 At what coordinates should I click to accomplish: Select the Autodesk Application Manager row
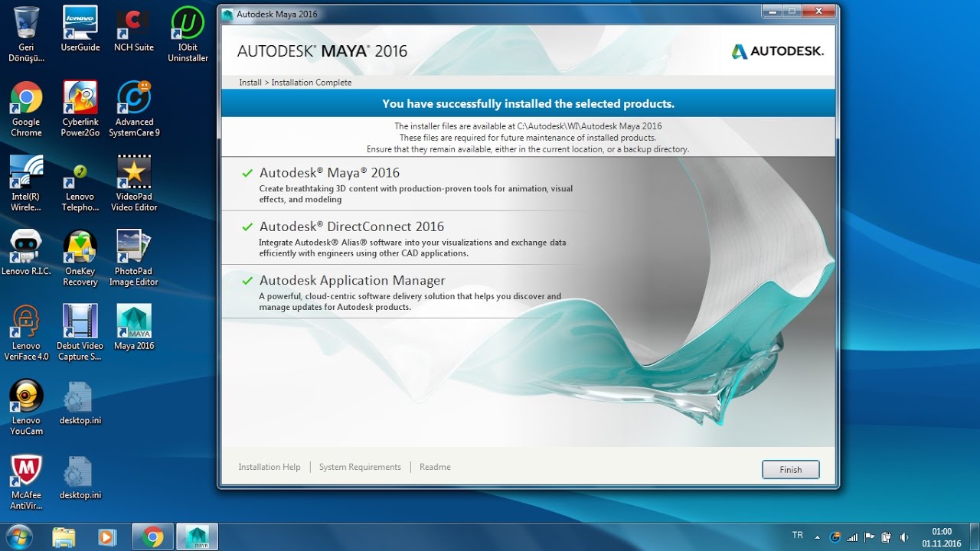[x=413, y=292]
